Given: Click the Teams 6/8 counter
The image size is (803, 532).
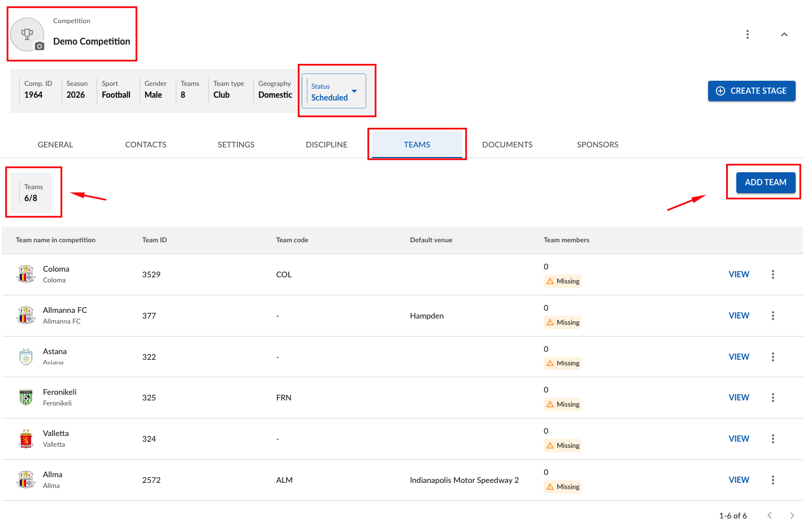Looking at the screenshot, I should point(31,193).
